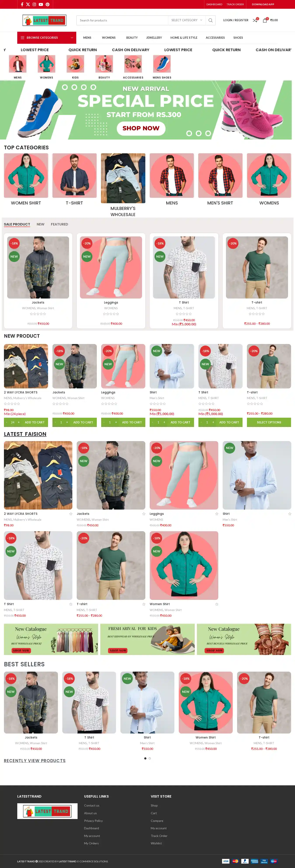Open the X (Twitter) social icon
The height and width of the screenshot is (868, 295).
pos(28,4)
